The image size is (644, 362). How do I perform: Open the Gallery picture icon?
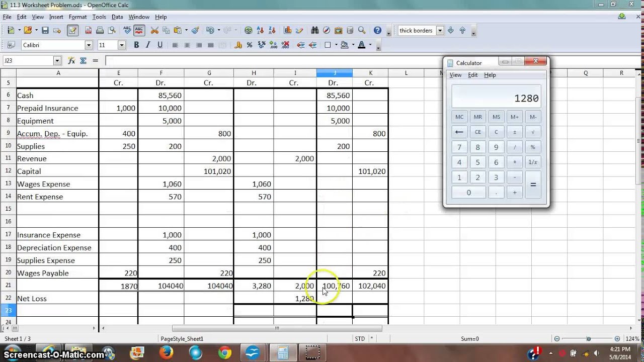coord(339,31)
